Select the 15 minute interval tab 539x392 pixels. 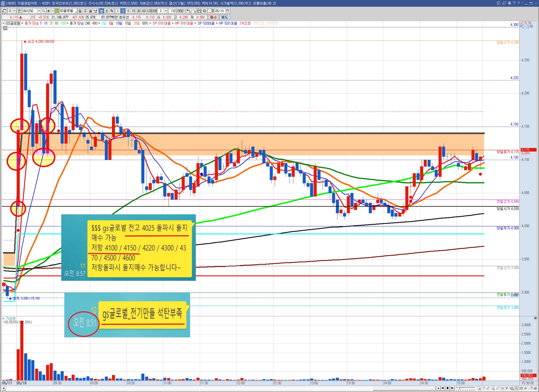pos(133,11)
